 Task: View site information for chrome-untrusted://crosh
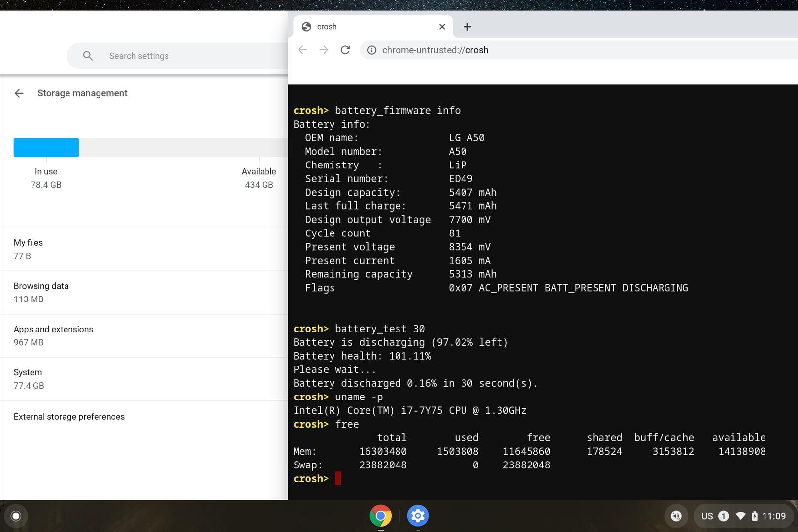(x=372, y=50)
